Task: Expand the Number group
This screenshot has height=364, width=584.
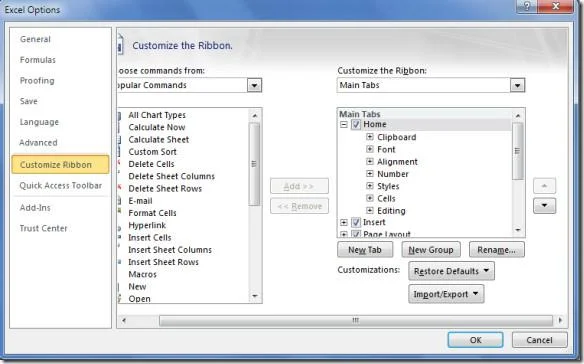Action: pos(369,174)
